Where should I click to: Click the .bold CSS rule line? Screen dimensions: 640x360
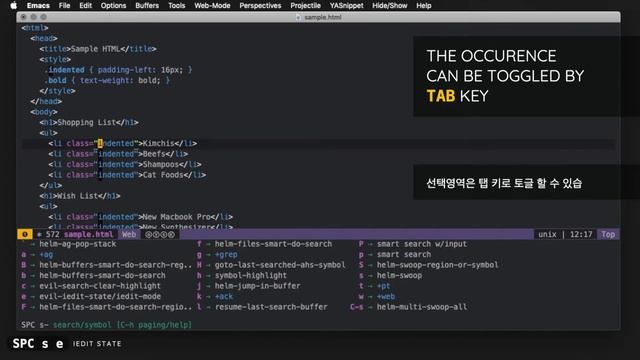(x=107, y=80)
